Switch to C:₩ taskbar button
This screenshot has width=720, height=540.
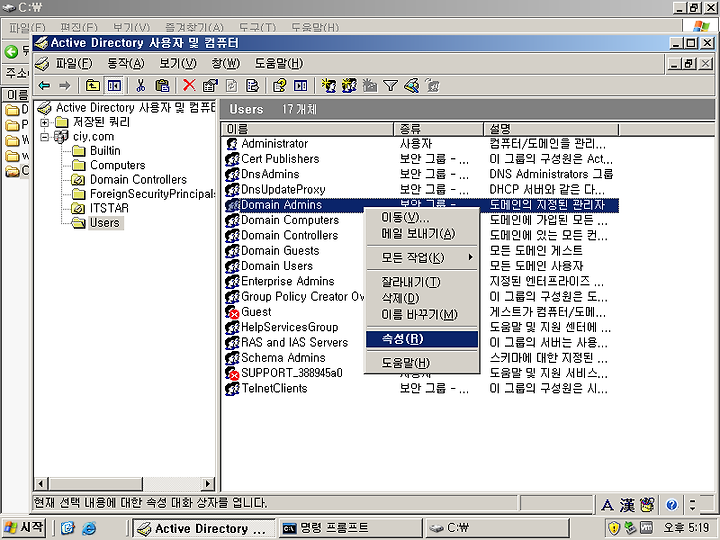(x=497, y=528)
